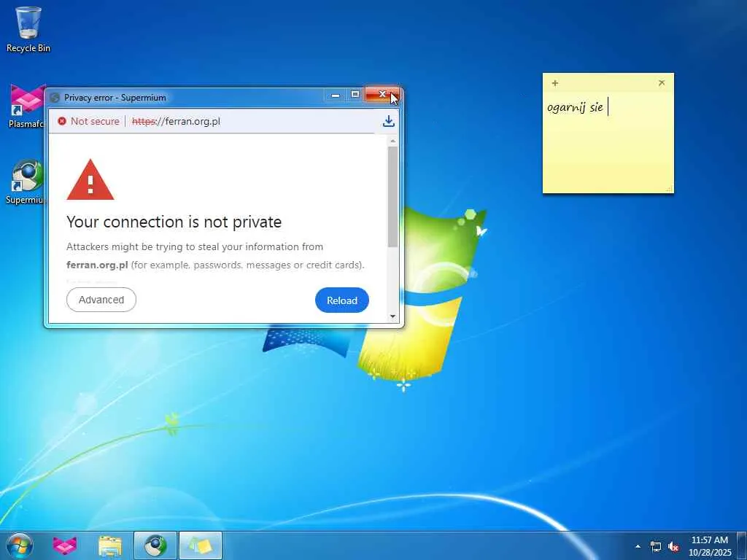This screenshot has width=747, height=560.
Task: Delete the sticky note with X
Action: click(662, 83)
